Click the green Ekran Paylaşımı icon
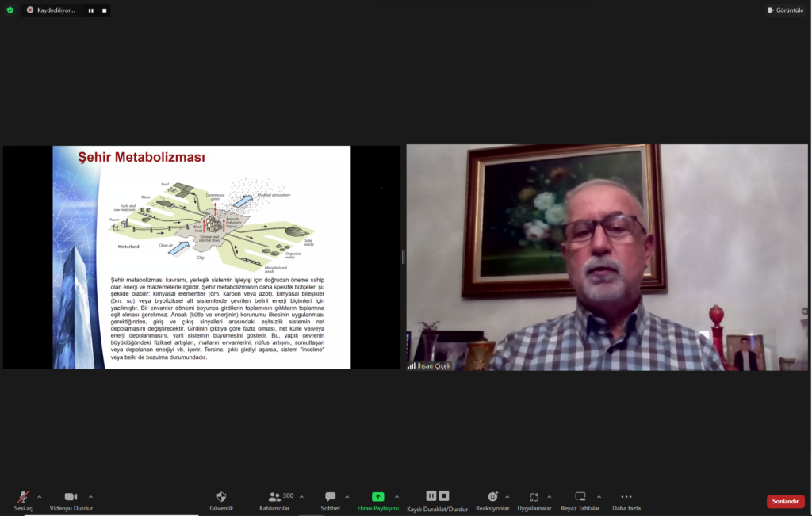This screenshot has width=812, height=516. tap(377, 497)
